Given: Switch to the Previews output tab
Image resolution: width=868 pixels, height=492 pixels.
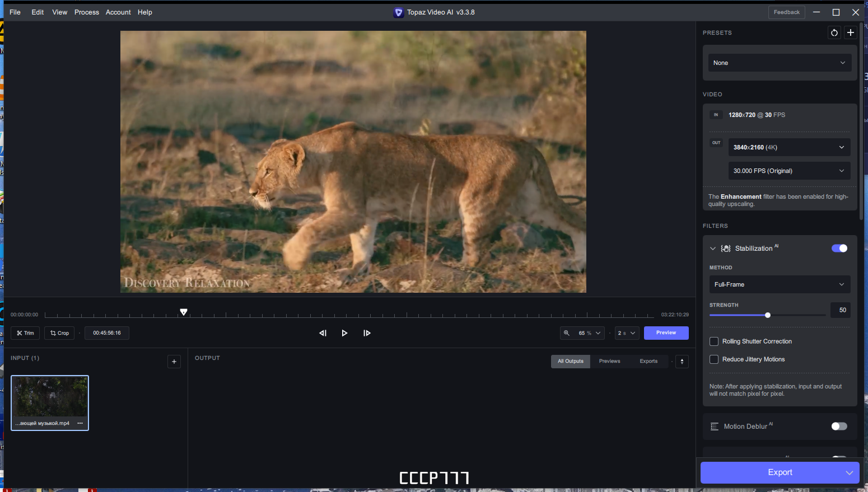Looking at the screenshot, I should tap(609, 362).
